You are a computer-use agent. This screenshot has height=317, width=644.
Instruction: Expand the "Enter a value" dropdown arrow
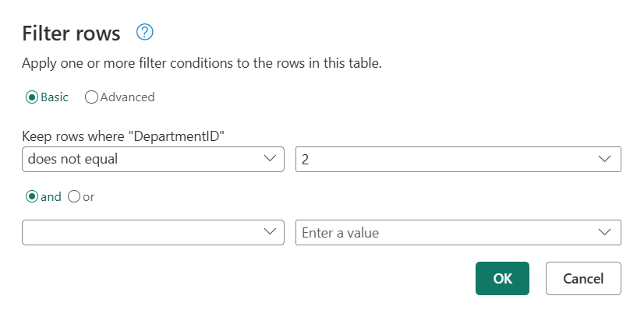tap(604, 232)
